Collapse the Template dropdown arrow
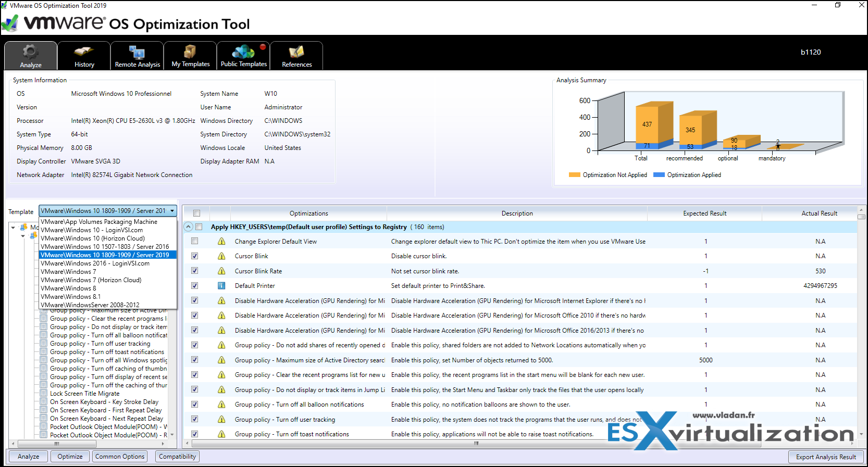Screen dimensions: 868x467 pyautogui.click(x=172, y=211)
